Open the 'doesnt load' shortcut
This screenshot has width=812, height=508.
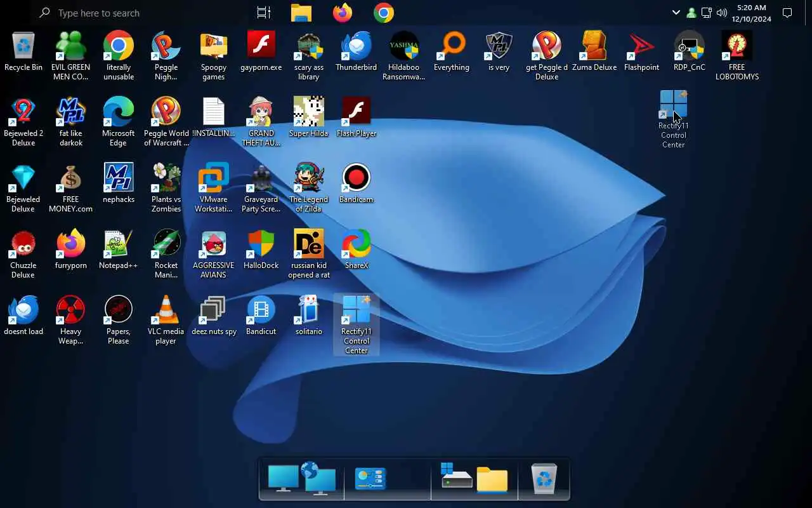click(x=23, y=316)
